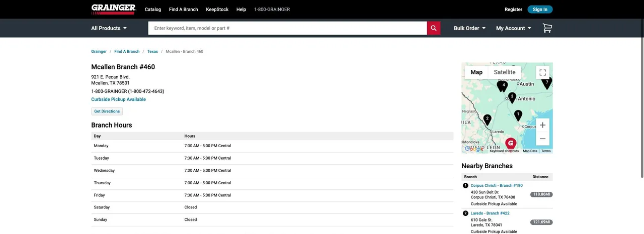Click the Nearby Branches heading
This screenshot has width=644, height=234.
tap(487, 166)
